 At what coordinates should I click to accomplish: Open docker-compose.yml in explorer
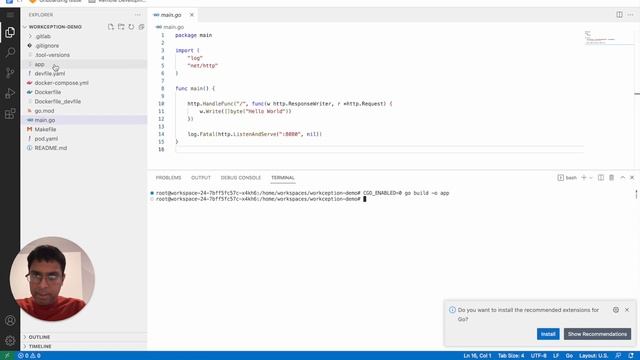pos(84,83)
